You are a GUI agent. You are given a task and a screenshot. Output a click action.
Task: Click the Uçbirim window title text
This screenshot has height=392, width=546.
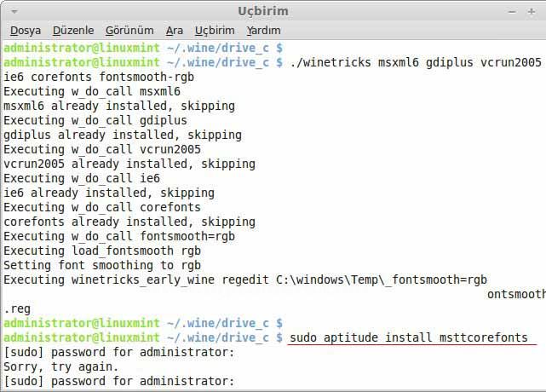coord(263,11)
